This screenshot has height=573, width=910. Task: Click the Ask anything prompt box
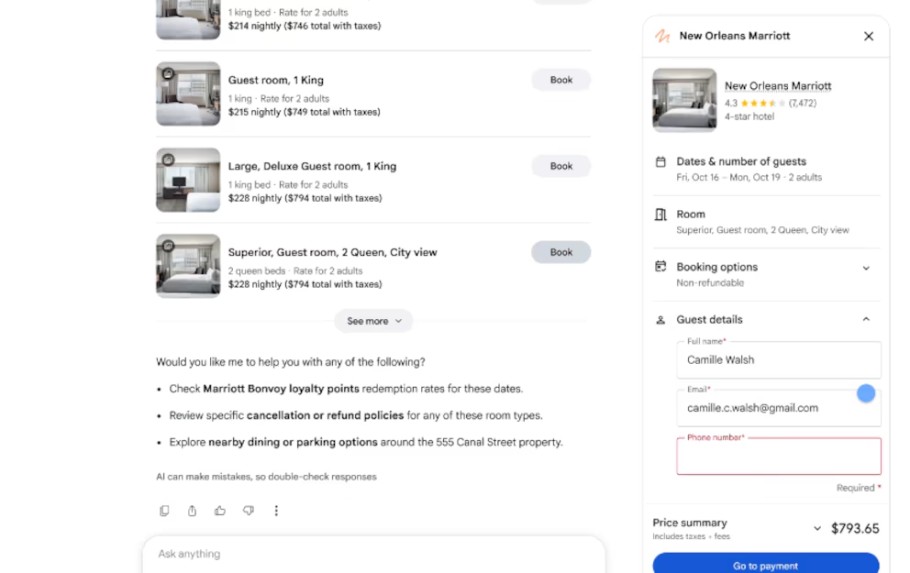pos(374,554)
